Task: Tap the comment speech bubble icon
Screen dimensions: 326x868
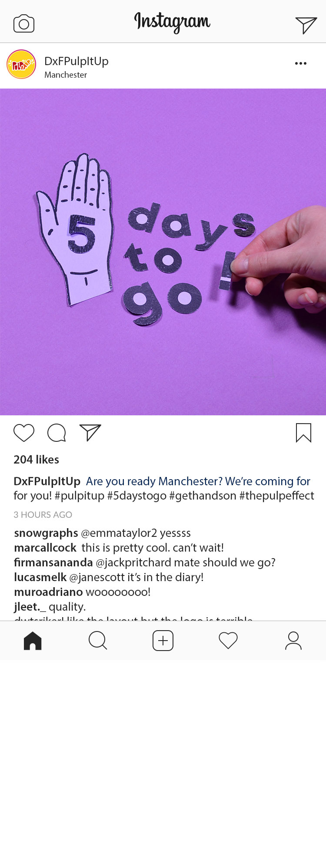Action: point(57,433)
